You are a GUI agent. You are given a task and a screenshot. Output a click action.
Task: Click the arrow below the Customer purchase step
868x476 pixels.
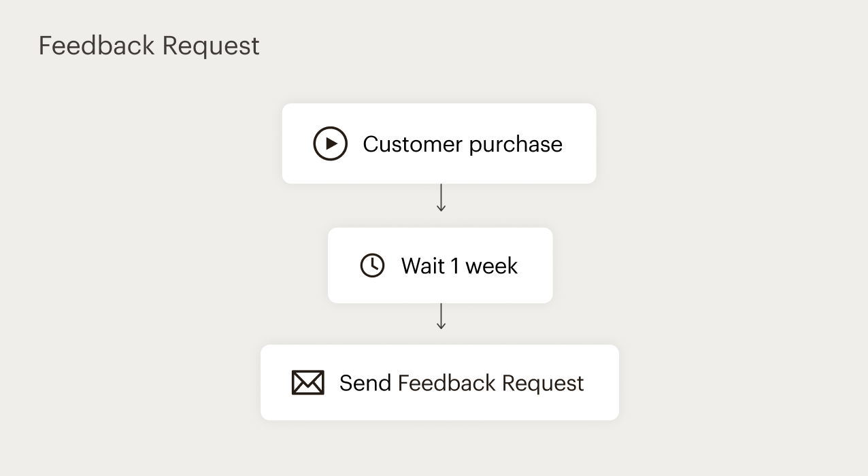(x=441, y=198)
